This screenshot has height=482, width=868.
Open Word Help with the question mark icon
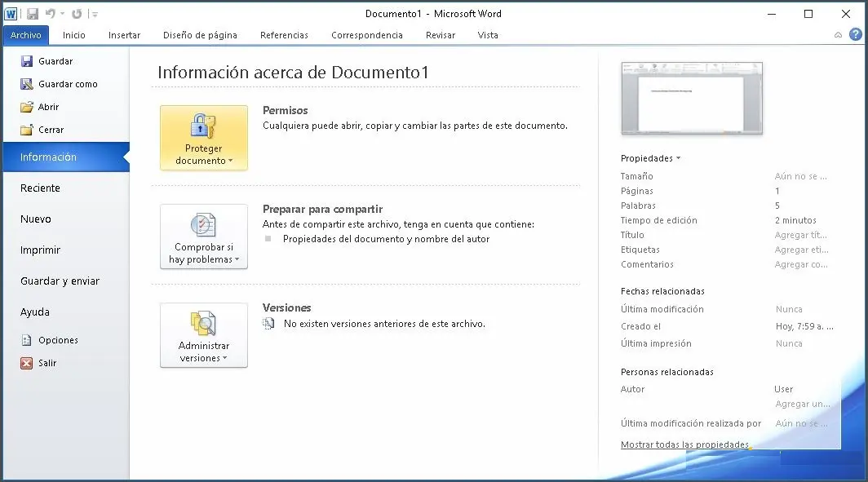coord(854,34)
